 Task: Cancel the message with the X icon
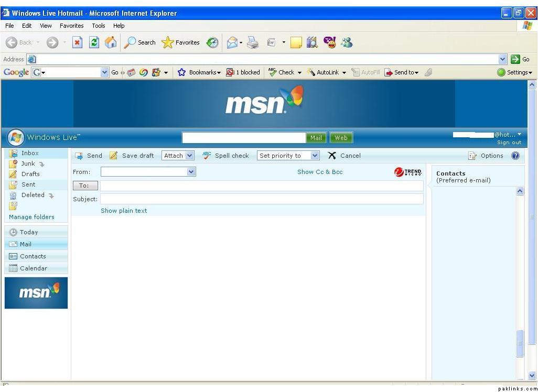coord(332,156)
